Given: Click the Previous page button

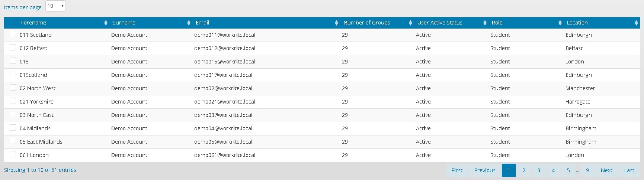Looking at the screenshot, I should click(x=484, y=170).
